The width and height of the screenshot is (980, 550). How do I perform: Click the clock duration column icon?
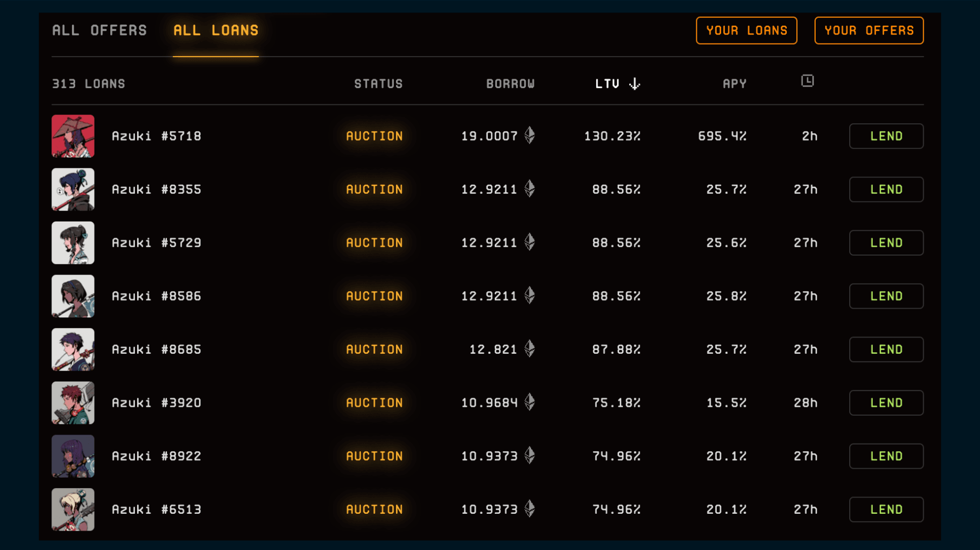tap(807, 81)
